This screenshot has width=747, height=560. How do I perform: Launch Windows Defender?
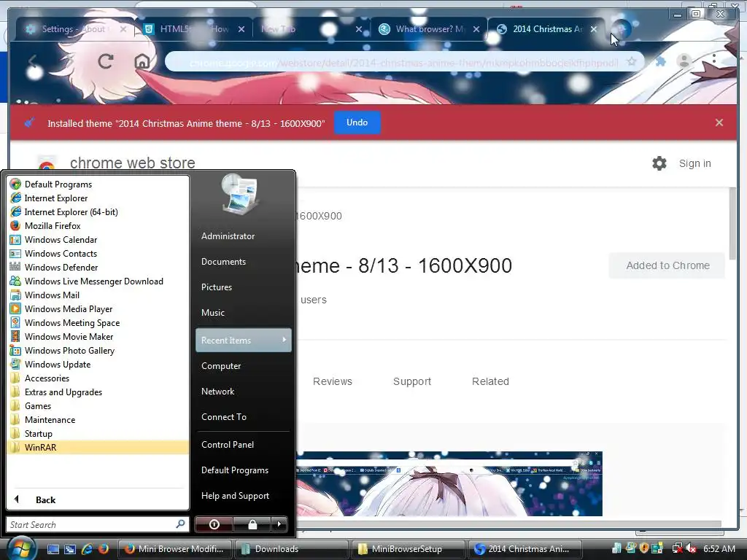(61, 267)
